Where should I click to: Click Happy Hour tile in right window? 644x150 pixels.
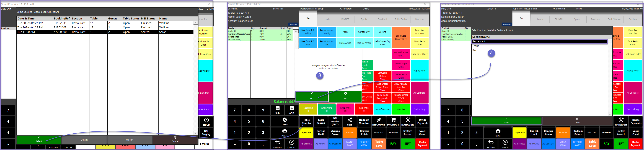[x=633, y=71]
